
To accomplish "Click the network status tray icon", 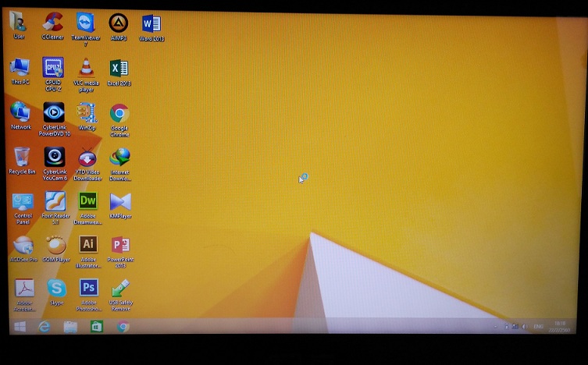I will (x=515, y=327).
